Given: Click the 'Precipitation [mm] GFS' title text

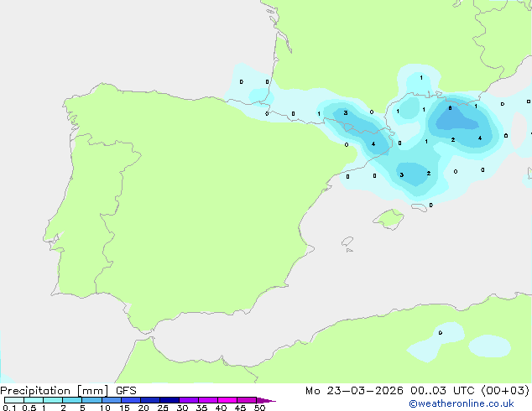Looking at the screenshot, I should 68,391.
